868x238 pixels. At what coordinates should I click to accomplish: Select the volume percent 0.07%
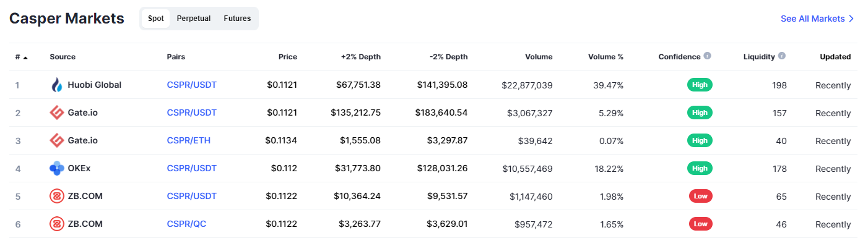tap(610, 141)
